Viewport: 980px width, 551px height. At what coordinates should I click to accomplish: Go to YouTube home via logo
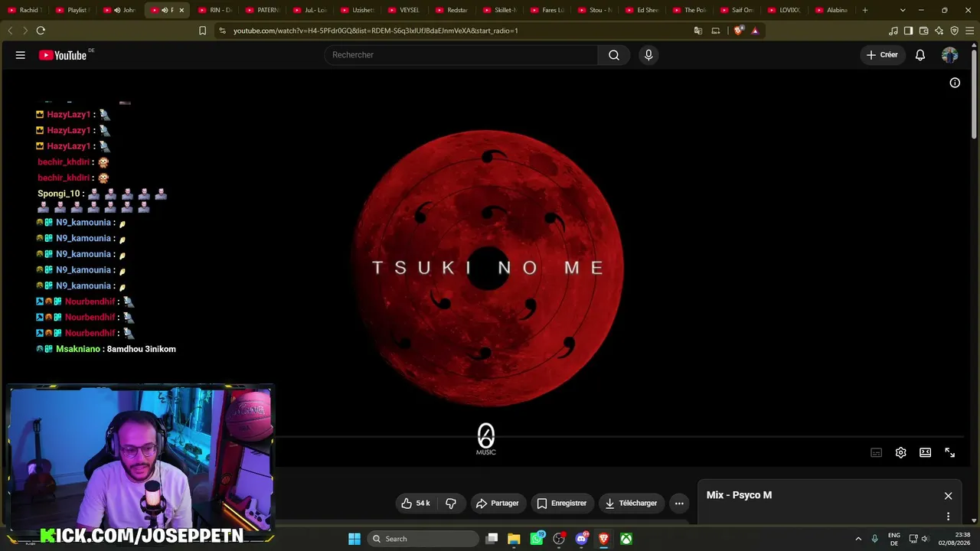[63, 55]
